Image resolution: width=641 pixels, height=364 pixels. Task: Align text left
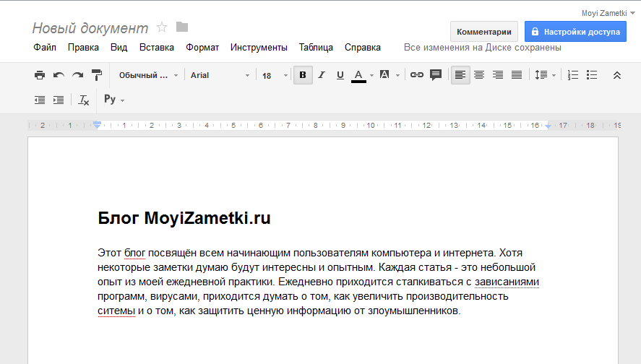[460, 75]
